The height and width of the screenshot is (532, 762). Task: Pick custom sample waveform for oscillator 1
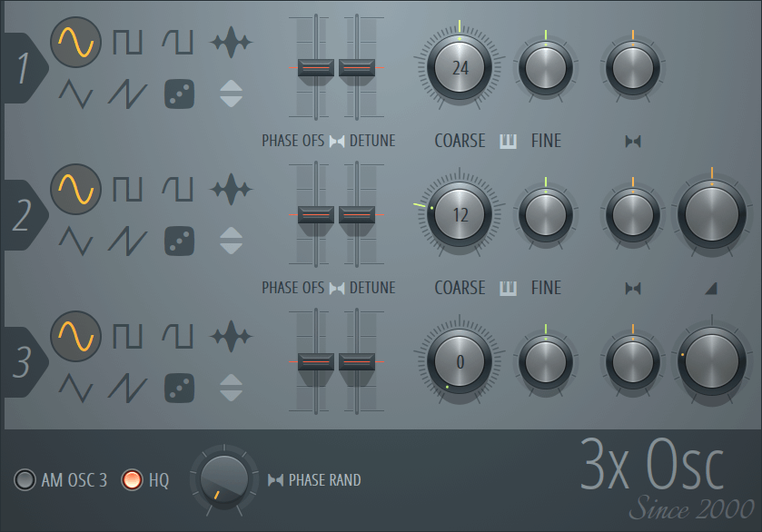231,42
